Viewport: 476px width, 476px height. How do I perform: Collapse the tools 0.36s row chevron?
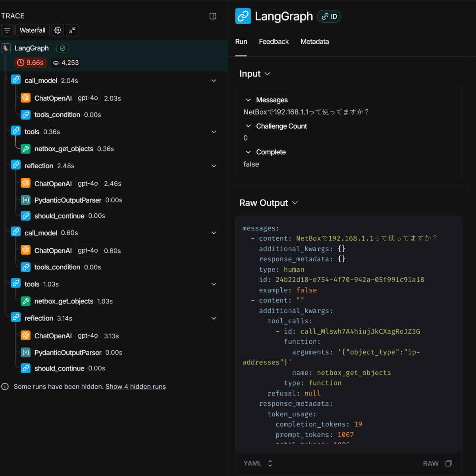214,132
